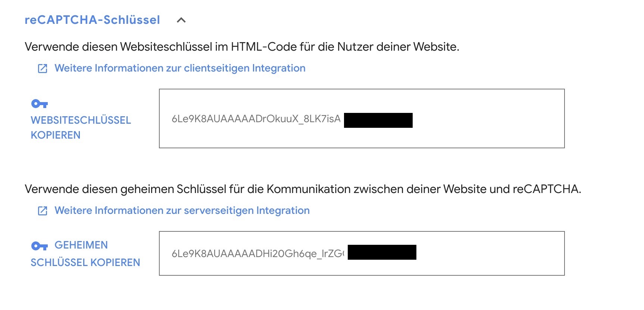This screenshot has width=644, height=310.
Task: Click the paragraph about Websiteschlüssel im HTML-Code
Action: click(242, 47)
